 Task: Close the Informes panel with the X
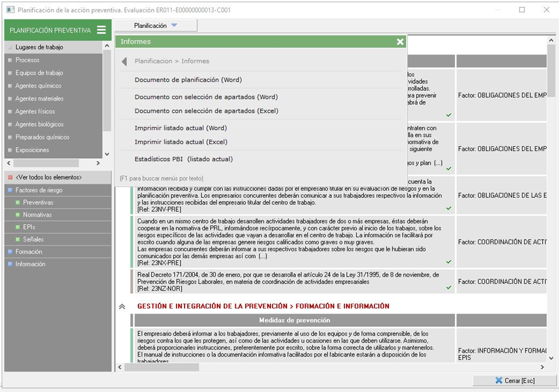(400, 42)
